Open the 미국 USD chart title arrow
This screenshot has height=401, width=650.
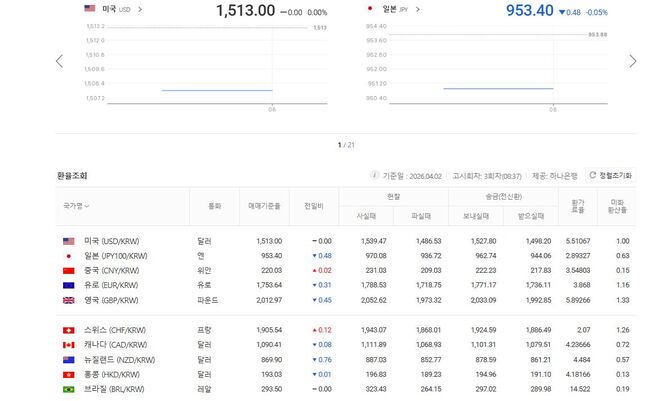(139, 9)
